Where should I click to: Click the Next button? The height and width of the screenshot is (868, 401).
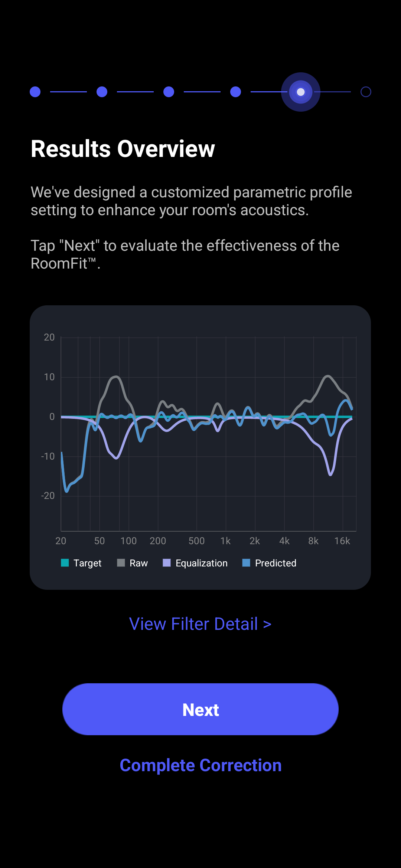tap(200, 709)
